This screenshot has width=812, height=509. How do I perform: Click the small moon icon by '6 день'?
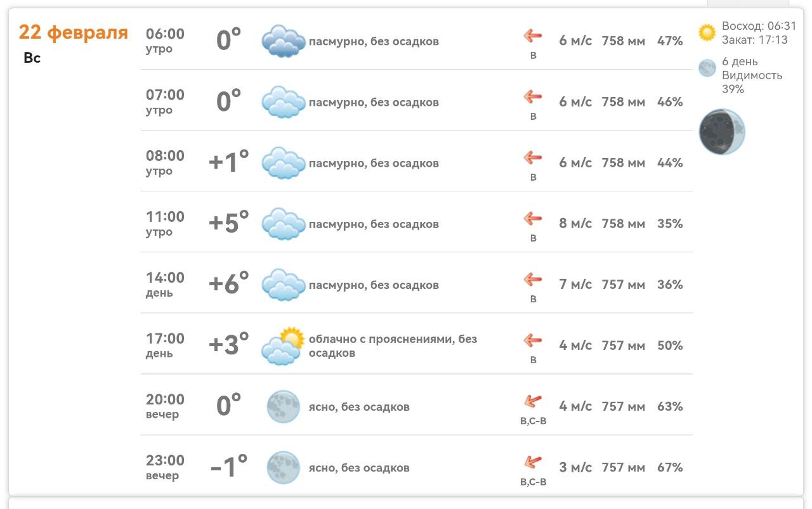click(707, 68)
